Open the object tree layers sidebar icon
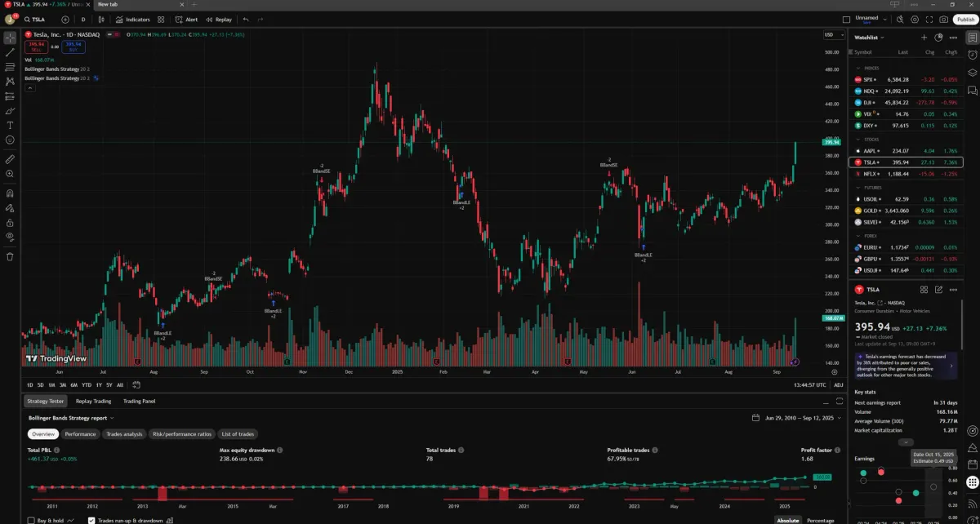Viewport: 980px width, 524px height. (x=972, y=72)
